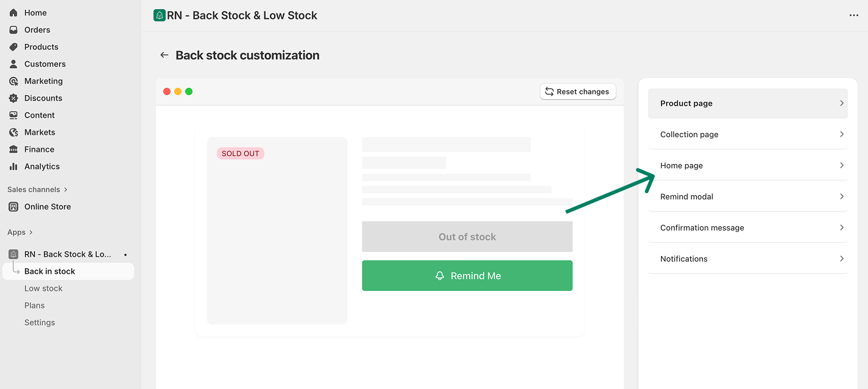This screenshot has height=389, width=868.
Task: Expand the Apps section
Action: 20,232
